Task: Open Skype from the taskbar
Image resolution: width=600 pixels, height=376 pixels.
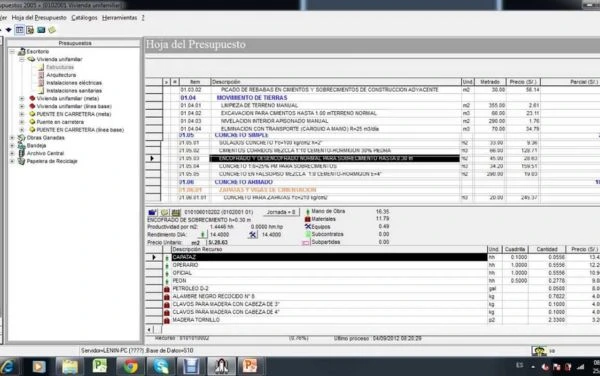Action: click(x=161, y=366)
